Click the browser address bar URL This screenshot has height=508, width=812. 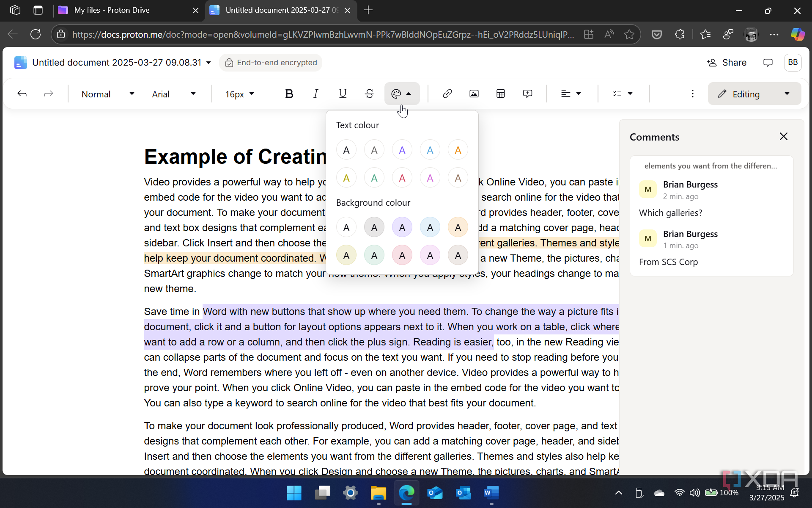point(322,34)
